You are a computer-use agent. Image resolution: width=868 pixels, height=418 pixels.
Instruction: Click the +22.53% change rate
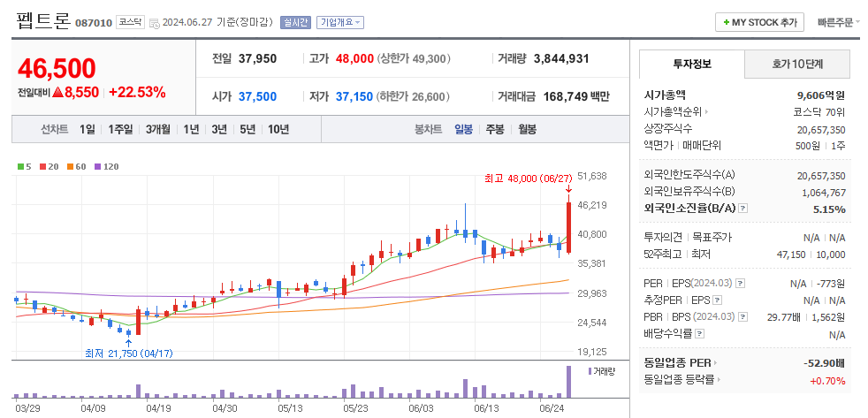(x=137, y=93)
